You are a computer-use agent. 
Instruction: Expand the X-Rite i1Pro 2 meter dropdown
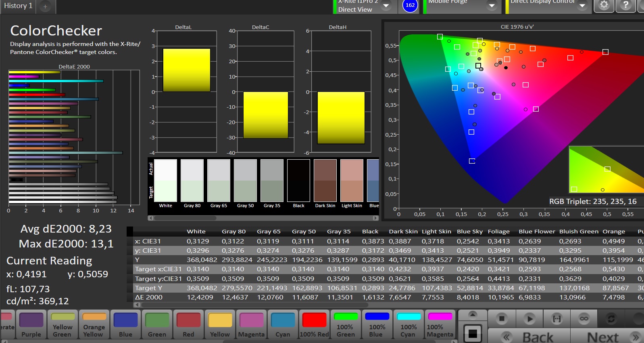coord(386,6)
